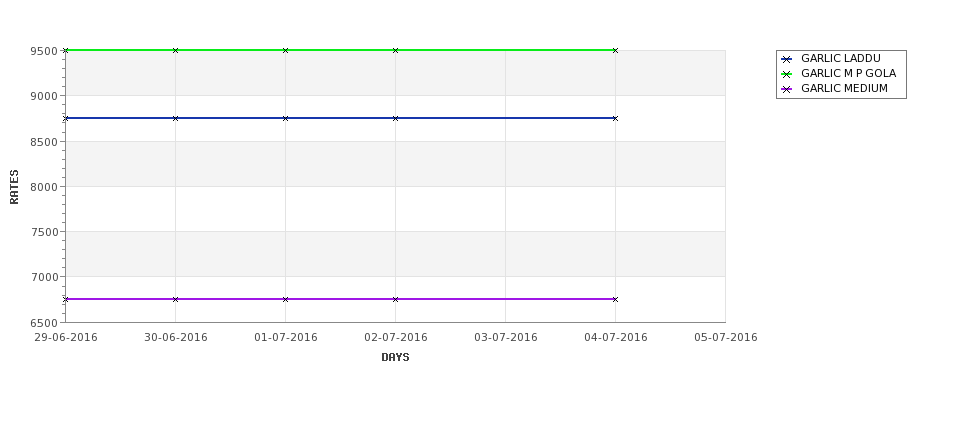Click the GARLIC MEDIUM legend marker icon
975x429 pixels.
point(786,89)
